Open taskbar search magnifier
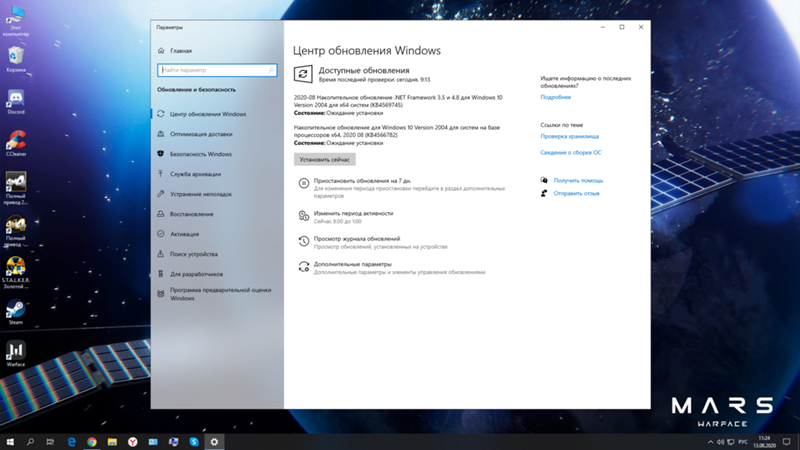The image size is (800, 450). 30,442
